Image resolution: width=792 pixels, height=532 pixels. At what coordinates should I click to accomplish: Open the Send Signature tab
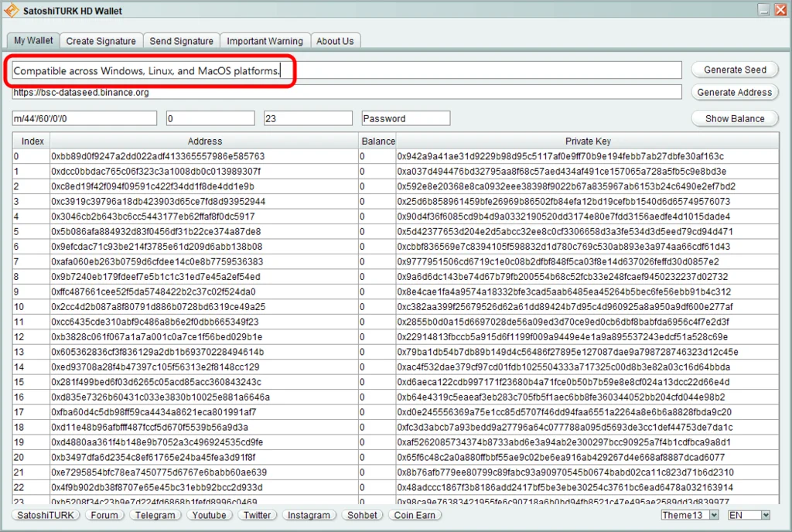click(x=181, y=41)
